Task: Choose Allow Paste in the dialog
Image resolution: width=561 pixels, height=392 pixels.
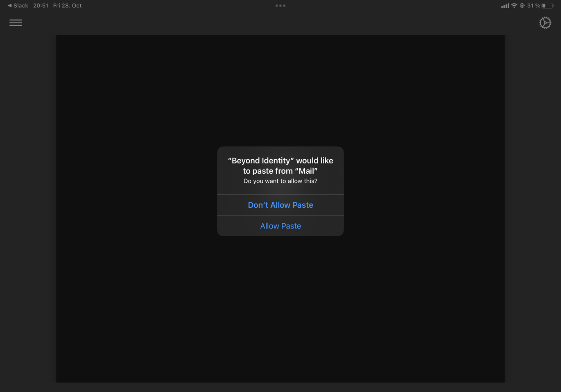Action: coord(280,226)
